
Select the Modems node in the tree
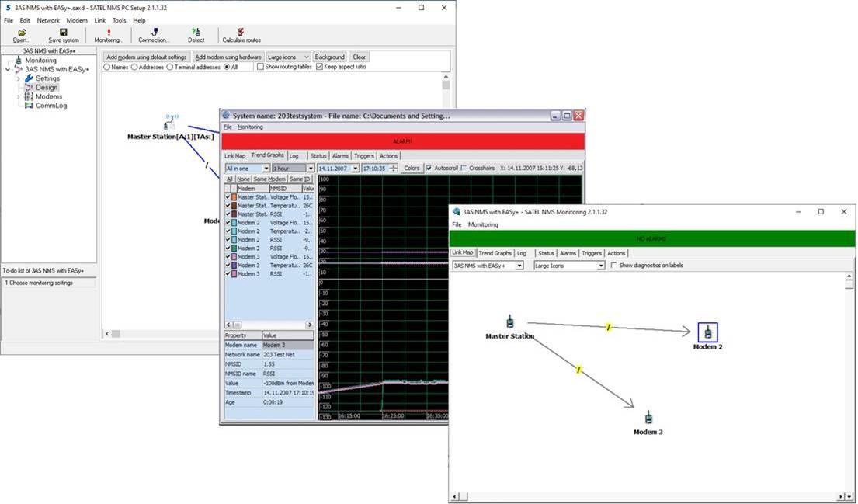(49, 96)
